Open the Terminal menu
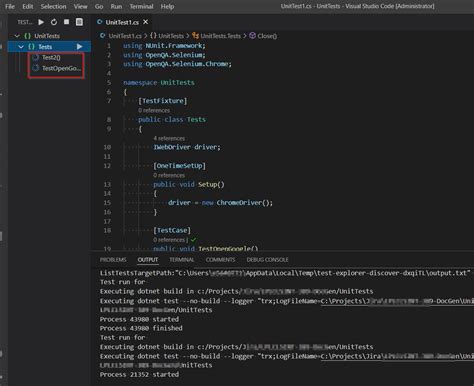The height and width of the screenshot is (386, 474). 141,6
